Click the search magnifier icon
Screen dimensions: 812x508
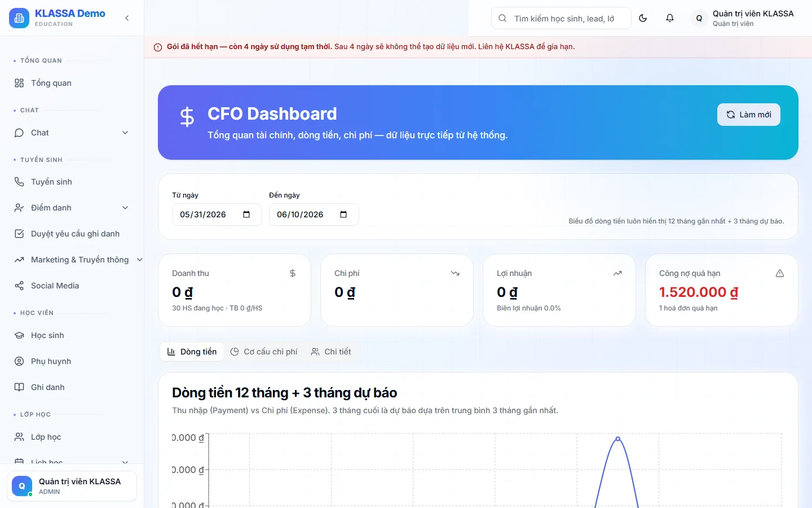[502, 18]
